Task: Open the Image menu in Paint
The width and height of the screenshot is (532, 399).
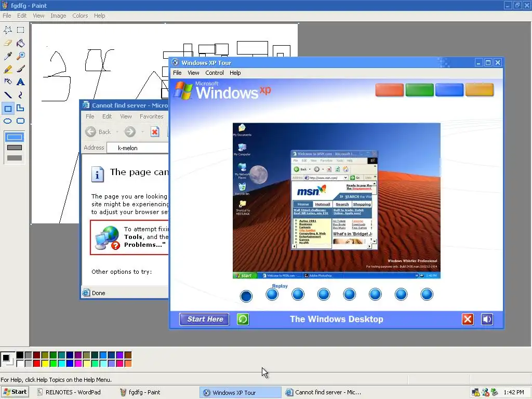Action: 58,16
